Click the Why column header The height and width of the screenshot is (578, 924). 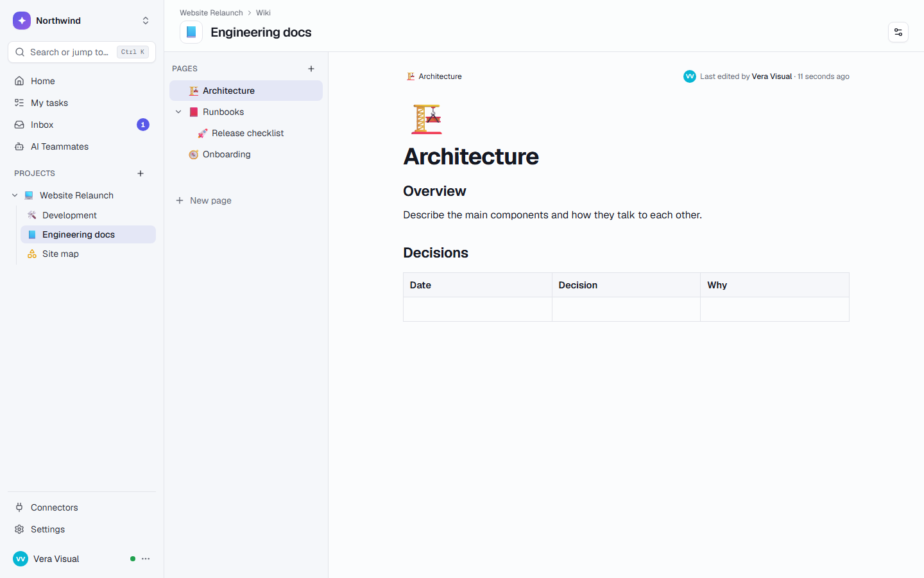click(774, 285)
